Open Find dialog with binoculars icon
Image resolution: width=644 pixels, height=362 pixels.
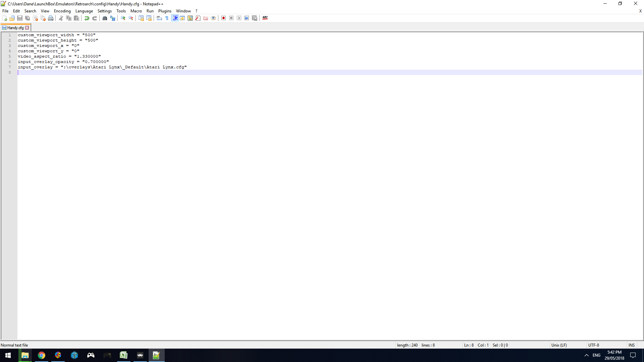pyautogui.click(x=105, y=18)
